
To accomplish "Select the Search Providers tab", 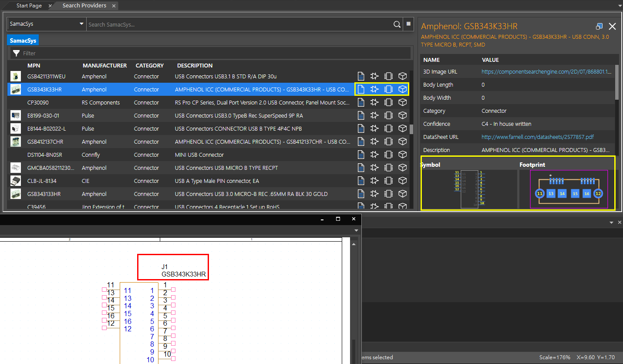I will point(84,6).
